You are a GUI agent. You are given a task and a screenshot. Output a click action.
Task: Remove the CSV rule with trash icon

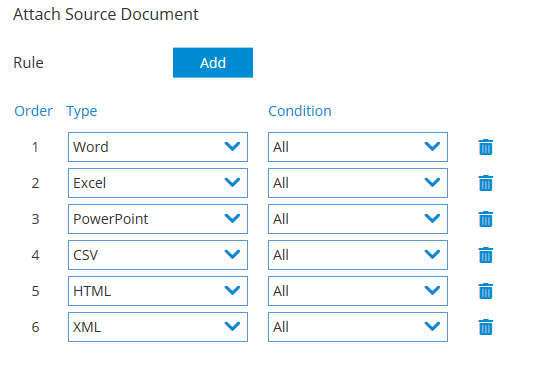pos(486,255)
